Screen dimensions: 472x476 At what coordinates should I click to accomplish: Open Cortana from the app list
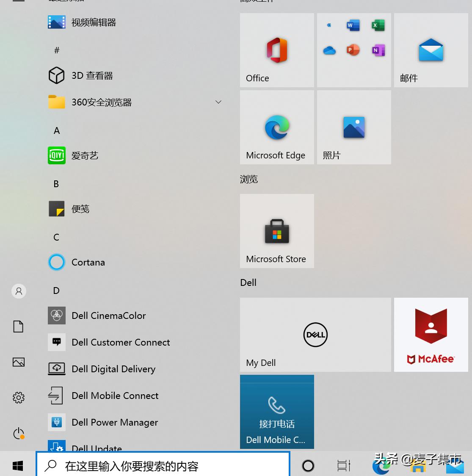(88, 262)
